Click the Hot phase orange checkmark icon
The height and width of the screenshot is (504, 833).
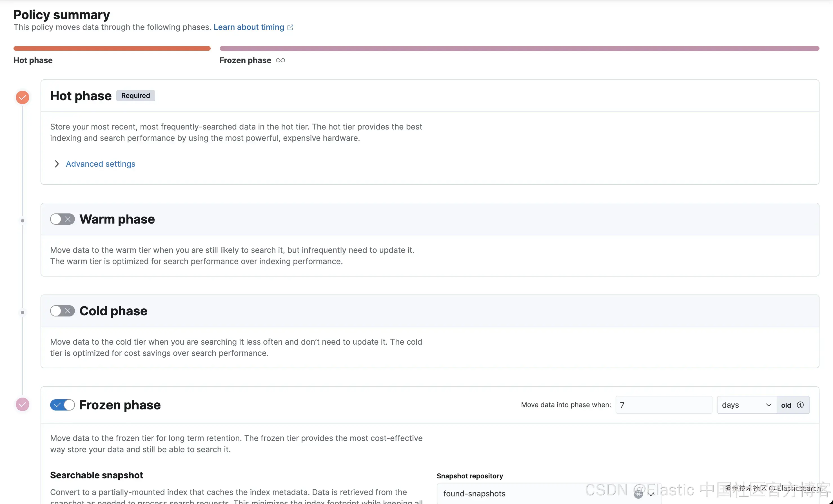(22, 97)
